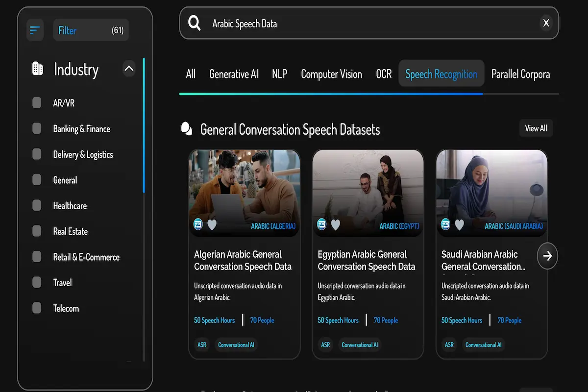Click 70 People on Algerian card
The height and width of the screenshot is (392, 588).
[x=262, y=320]
